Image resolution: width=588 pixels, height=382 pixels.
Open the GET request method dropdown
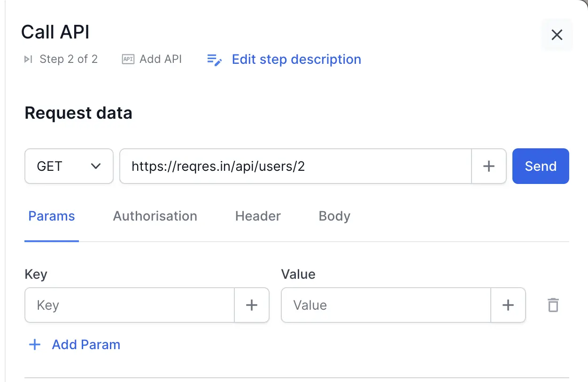click(69, 166)
